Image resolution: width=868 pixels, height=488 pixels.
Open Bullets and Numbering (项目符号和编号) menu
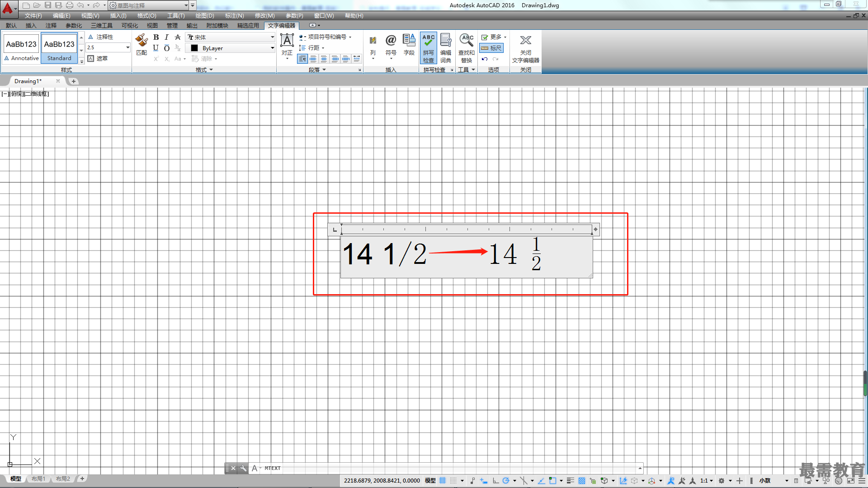tap(325, 37)
